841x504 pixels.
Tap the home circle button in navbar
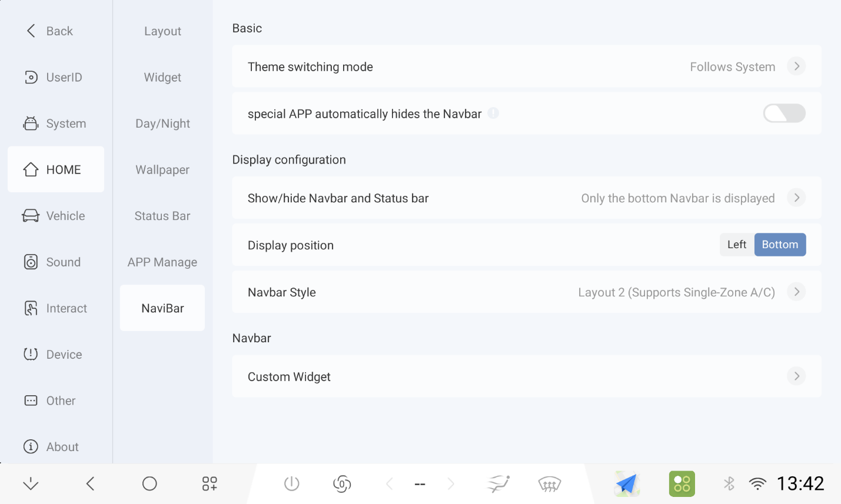[149, 484]
